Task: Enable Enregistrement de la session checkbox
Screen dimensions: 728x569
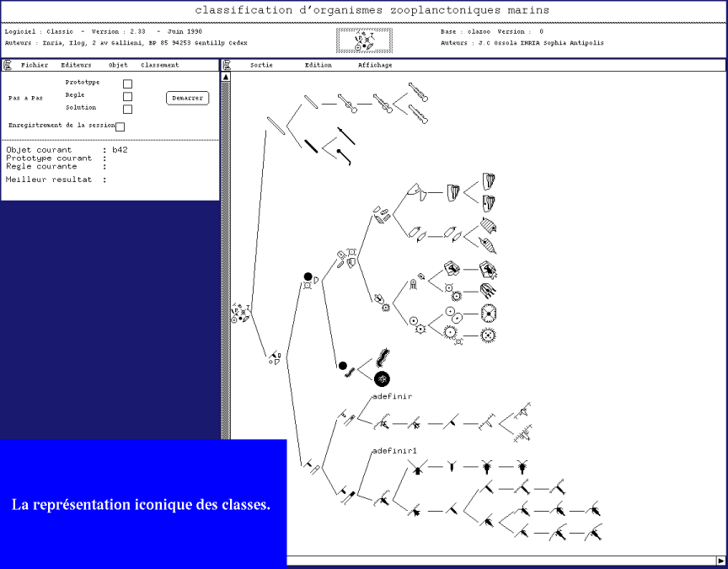Action: coord(120,126)
